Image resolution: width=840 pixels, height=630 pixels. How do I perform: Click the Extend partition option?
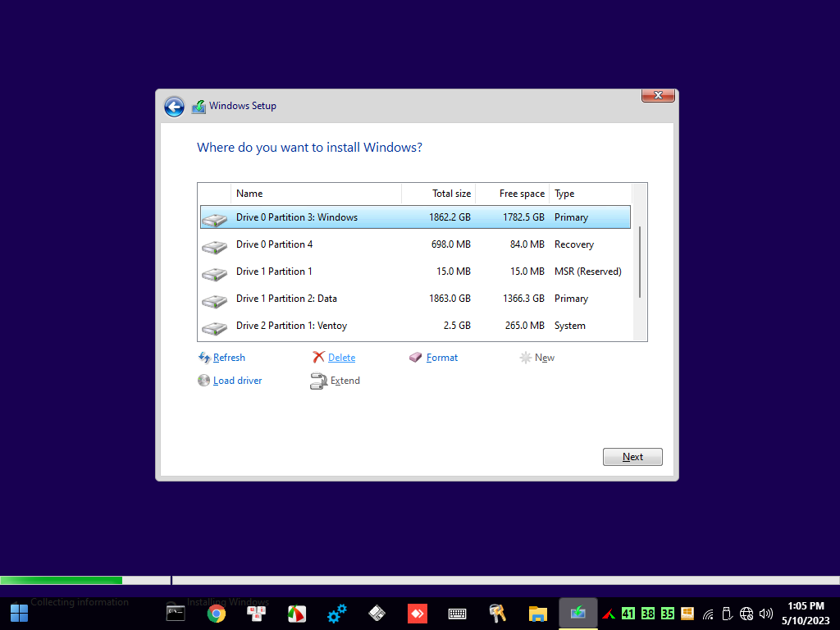[x=345, y=381]
